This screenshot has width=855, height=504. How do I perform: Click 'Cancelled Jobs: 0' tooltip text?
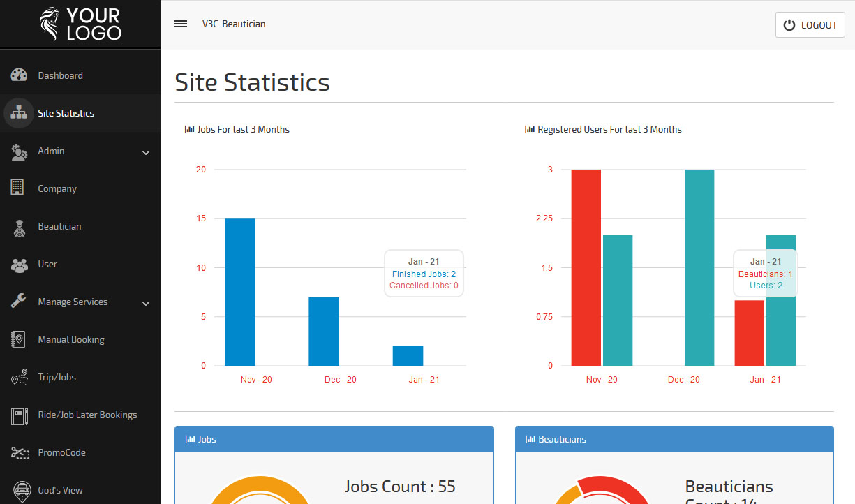[x=424, y=286]
